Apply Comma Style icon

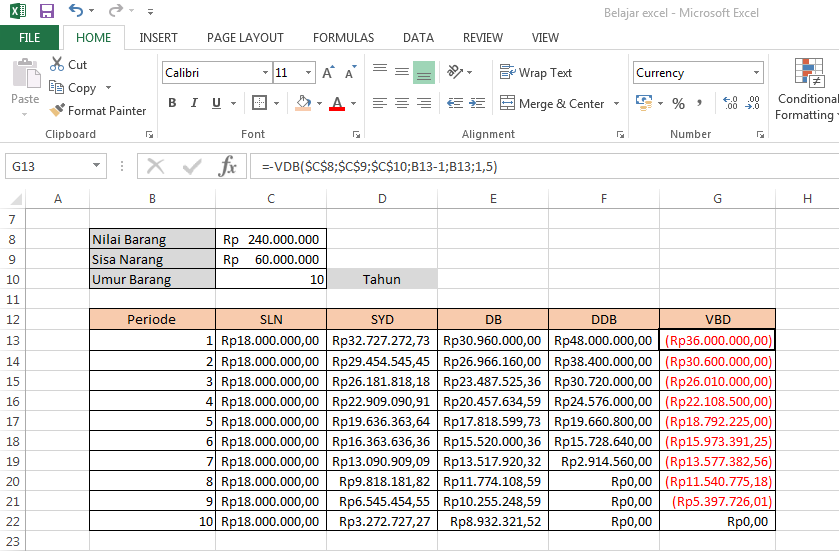[x=699, y=103]
